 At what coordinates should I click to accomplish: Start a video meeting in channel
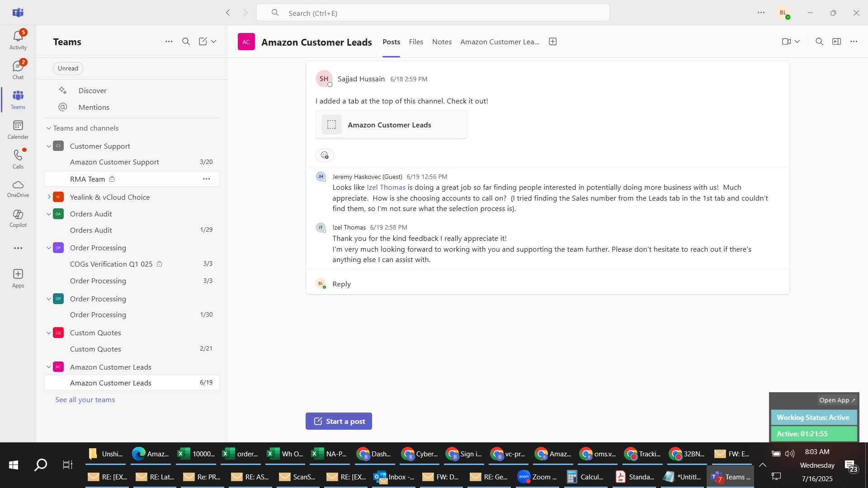[x=786, y=42]
